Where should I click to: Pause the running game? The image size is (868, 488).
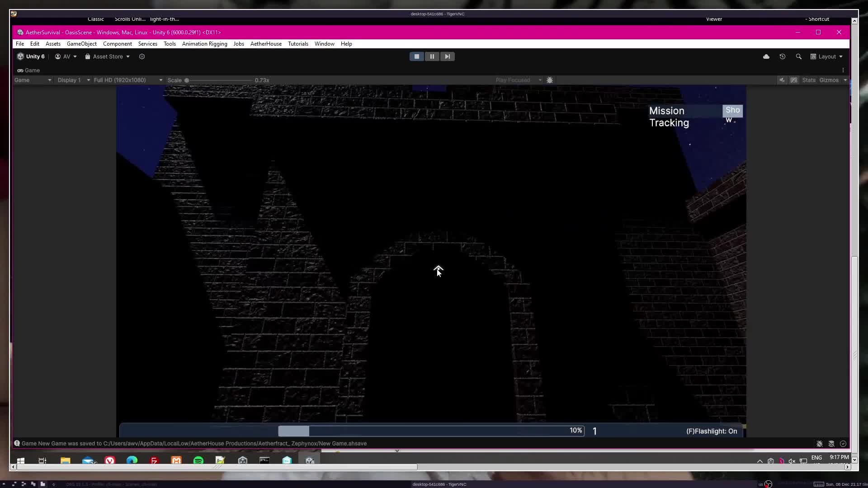point(432,56)
